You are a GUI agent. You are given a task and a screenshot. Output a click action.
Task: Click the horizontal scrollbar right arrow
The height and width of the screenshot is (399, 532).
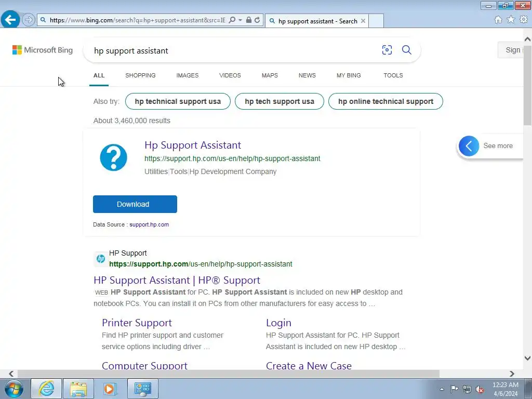[512, 374]
